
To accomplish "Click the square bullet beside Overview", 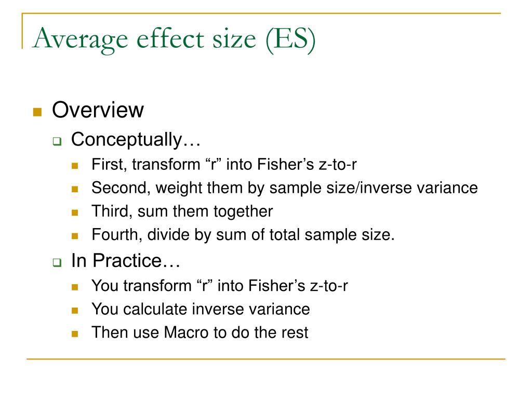I will [37, 112].
